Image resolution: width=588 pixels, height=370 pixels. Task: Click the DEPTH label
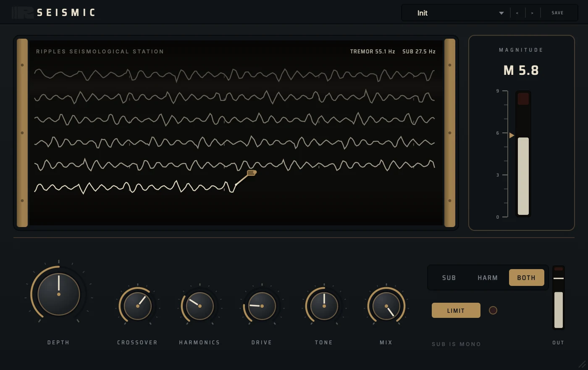click(x=58, y=342)
